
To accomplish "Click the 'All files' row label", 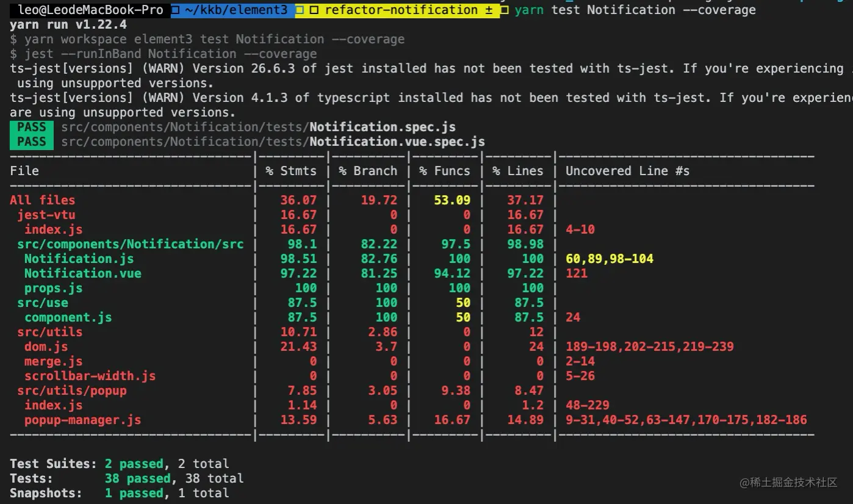I will (43, 200).
